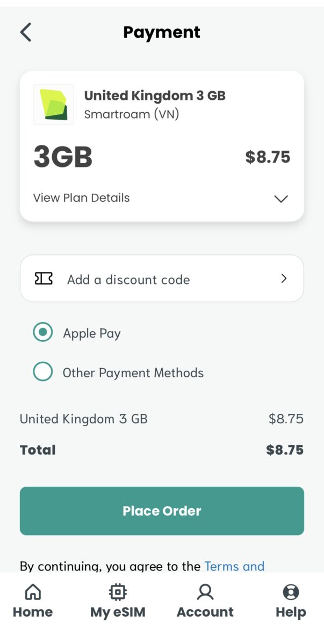324x644 pixels.
Task: Tap the Place Order button
Action: click(162, 510)
